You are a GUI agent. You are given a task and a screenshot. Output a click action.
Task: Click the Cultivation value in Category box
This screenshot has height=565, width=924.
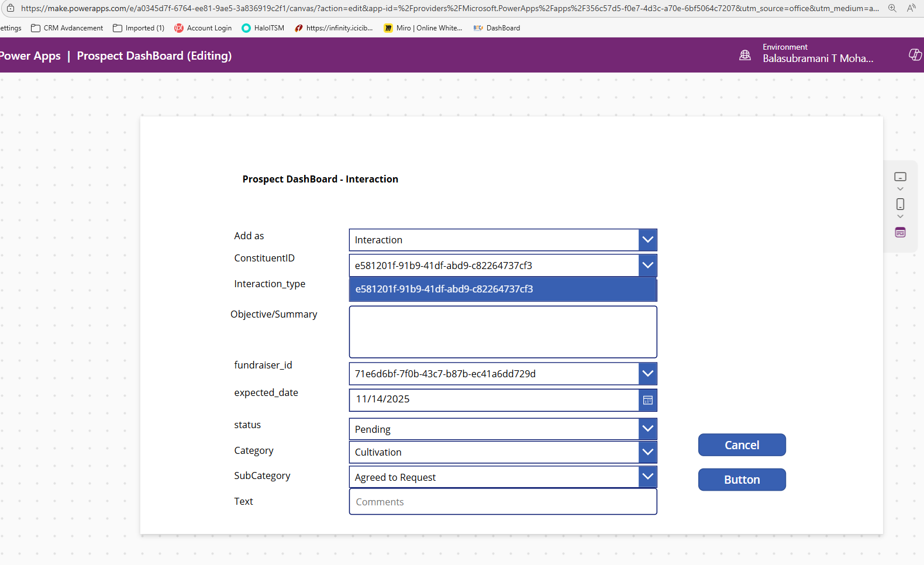[x=378, y=452]
